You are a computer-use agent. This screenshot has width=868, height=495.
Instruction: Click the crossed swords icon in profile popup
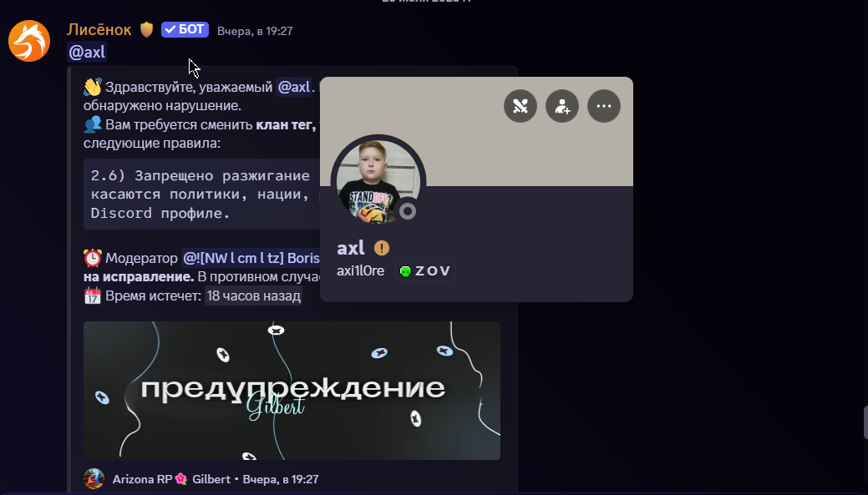(520, 106)
